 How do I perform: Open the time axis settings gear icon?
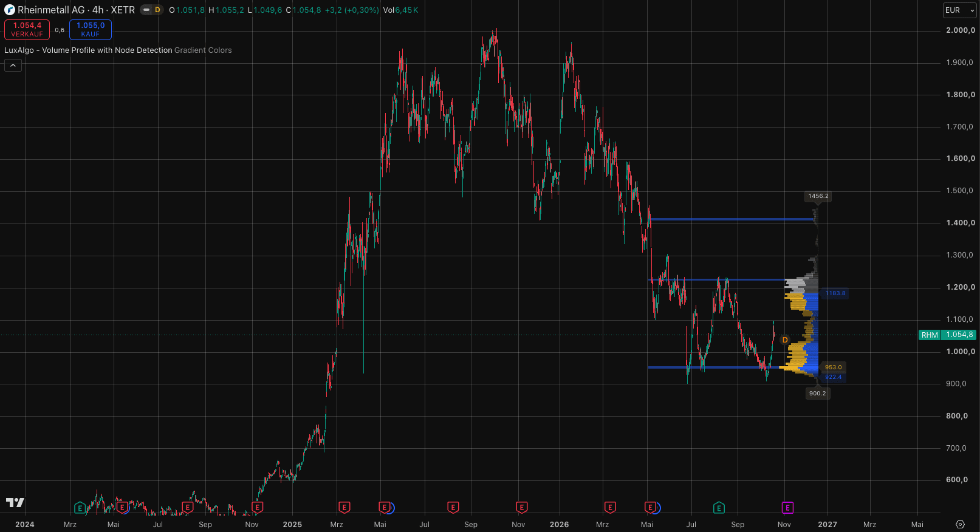click(960, 524)
